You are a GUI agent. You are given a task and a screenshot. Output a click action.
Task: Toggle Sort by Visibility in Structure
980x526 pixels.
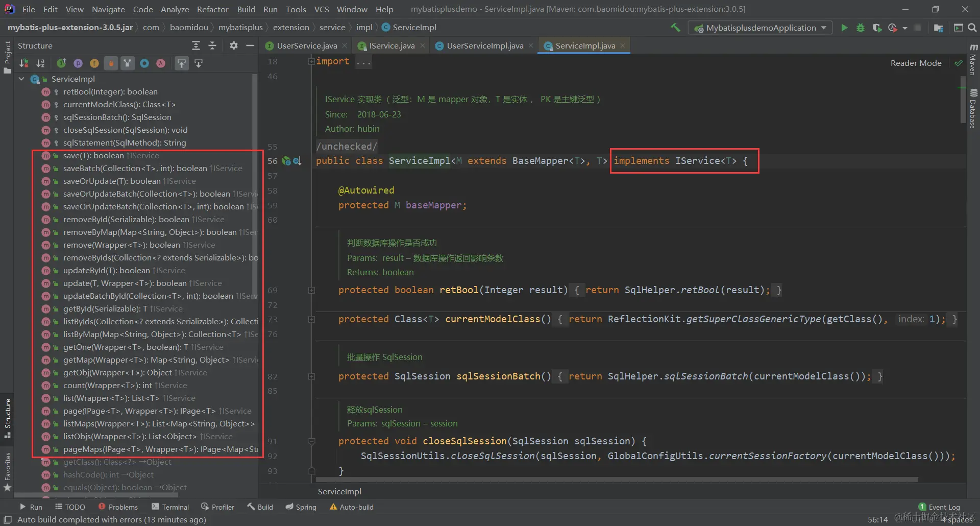[24, 63]
